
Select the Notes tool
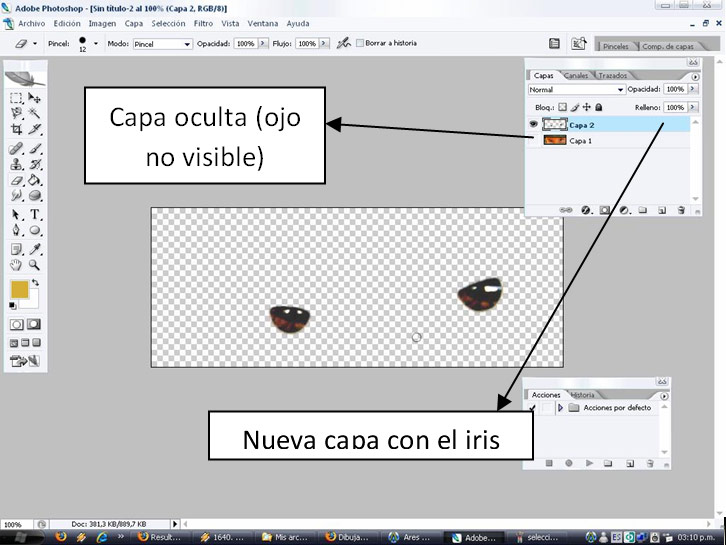16,250
